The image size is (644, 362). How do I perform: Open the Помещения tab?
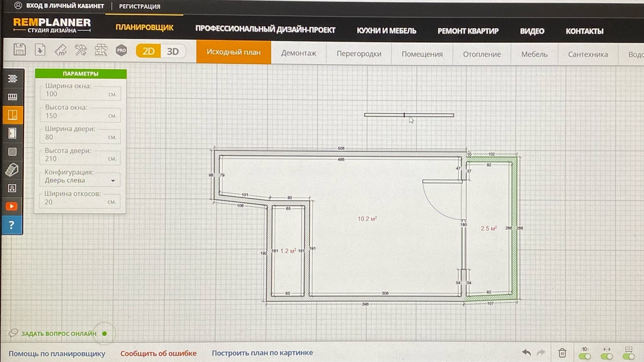click(422, 54)
